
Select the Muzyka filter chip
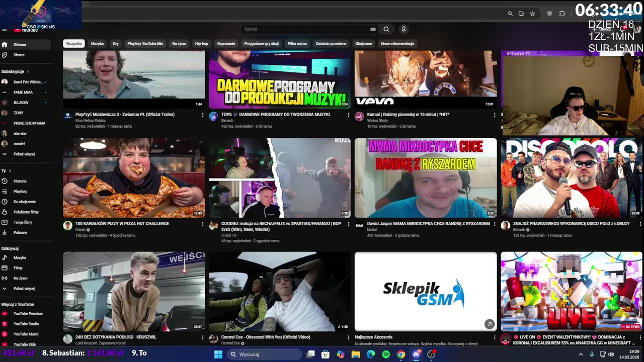click(x=97, y=44)
